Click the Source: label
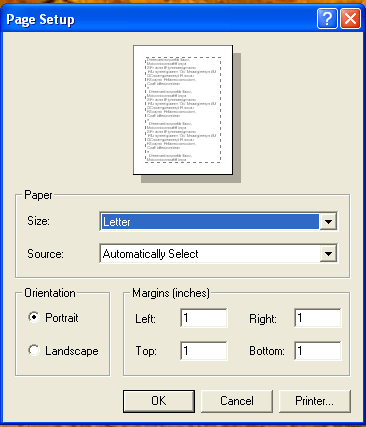This screenshot has width=366, height=427. coord(45,254)
